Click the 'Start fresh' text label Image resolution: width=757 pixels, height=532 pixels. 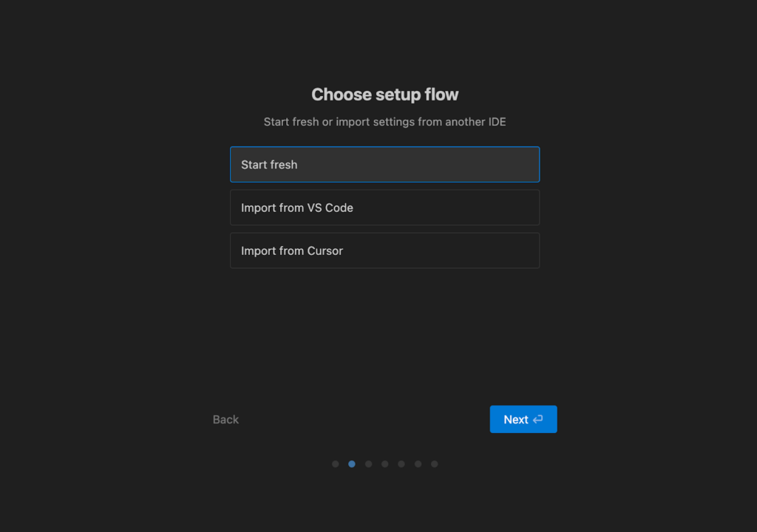(269, 165)
